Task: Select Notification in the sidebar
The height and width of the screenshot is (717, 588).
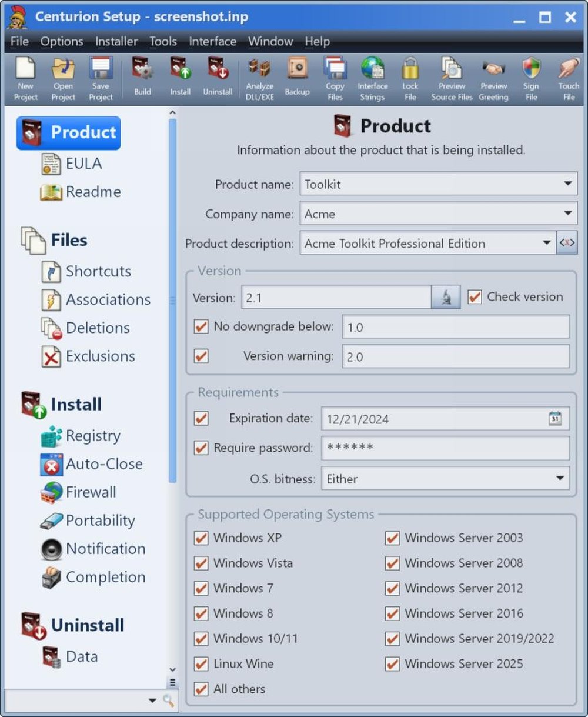Action: [93, 549]
